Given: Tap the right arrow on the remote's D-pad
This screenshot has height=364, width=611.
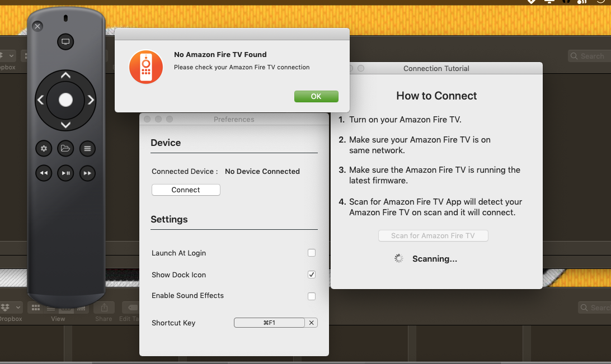Looking at the screenshot, I should point(91,100).
